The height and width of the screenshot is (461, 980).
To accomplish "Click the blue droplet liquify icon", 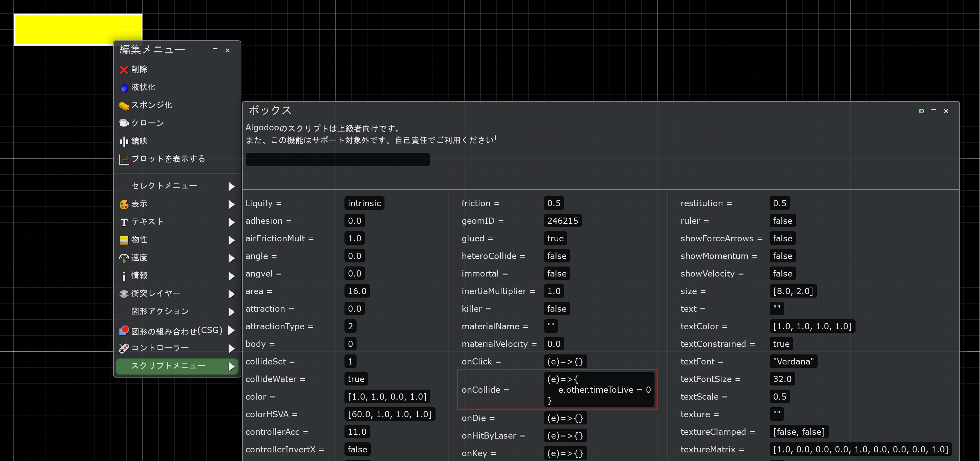I will [124, 88].
